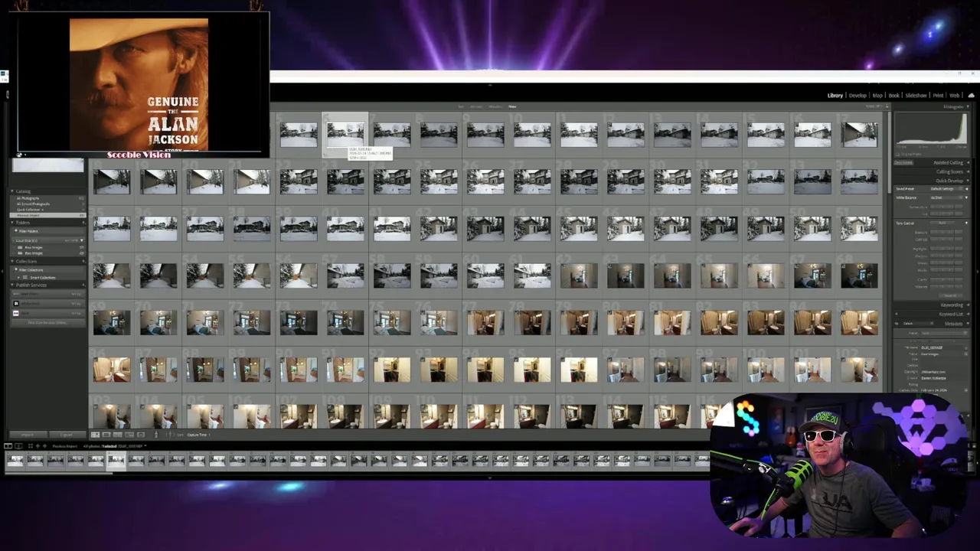
Task: Open People view from the toolbar
Action: click(x=141, y=435)
